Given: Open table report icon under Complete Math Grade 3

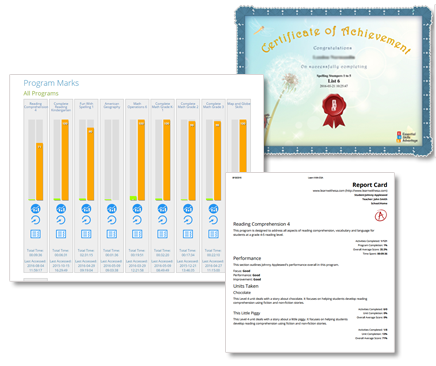Looking at the screenshot, I should click(x=213, y=234).
